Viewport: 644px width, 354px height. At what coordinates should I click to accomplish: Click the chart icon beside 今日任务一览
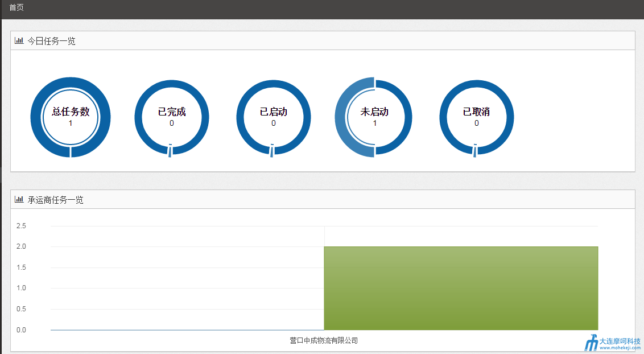pos(19,40)
